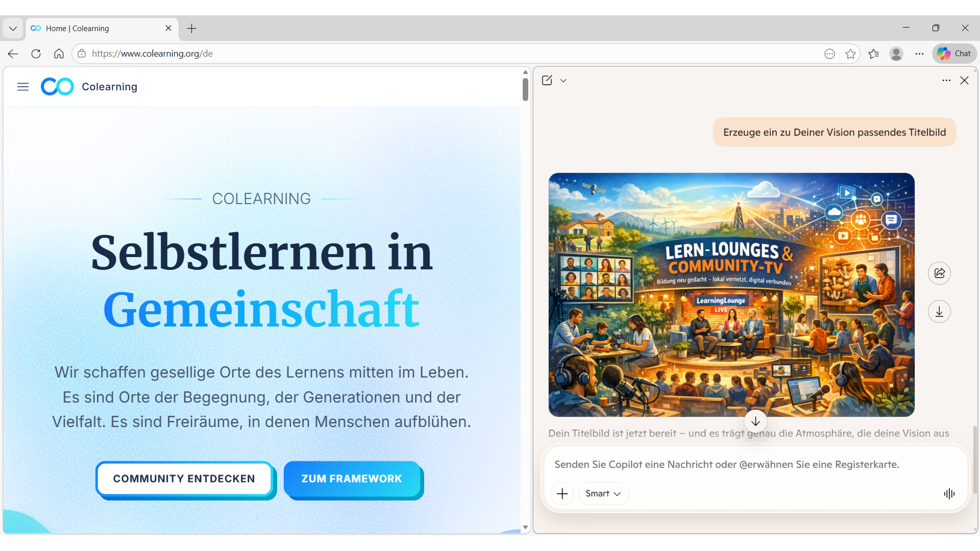This screenshot has height=551, width=980.
Task: Click the ZUM FRAMEWORK button
Action: [x=352, y=479]
